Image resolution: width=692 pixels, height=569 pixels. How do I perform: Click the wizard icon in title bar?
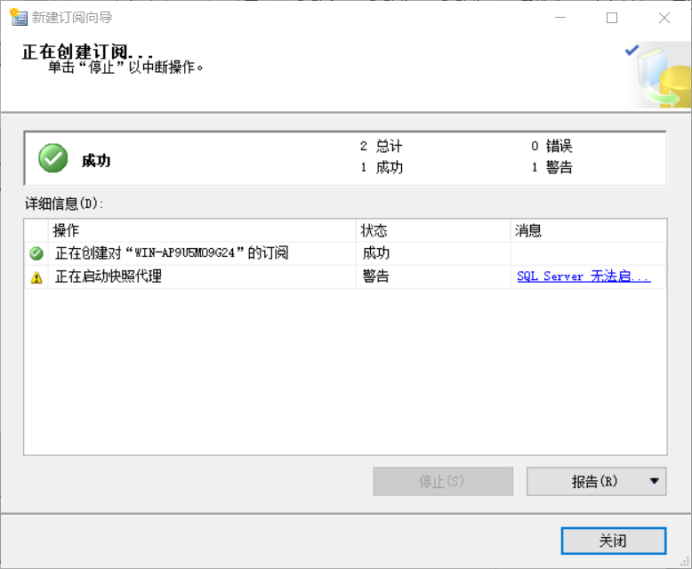point(17,17)
